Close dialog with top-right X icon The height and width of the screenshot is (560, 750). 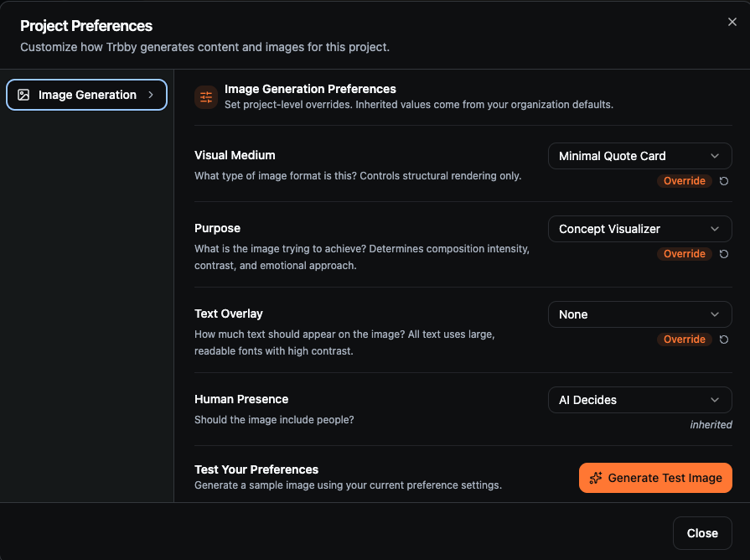(x=732, y=22)
